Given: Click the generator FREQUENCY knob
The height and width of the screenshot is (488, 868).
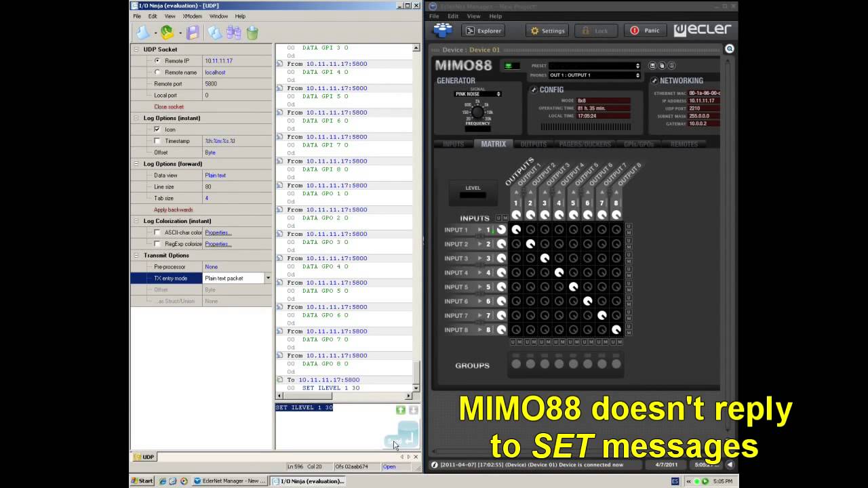Looking at the screenshot, I should [x=477, y=112].
